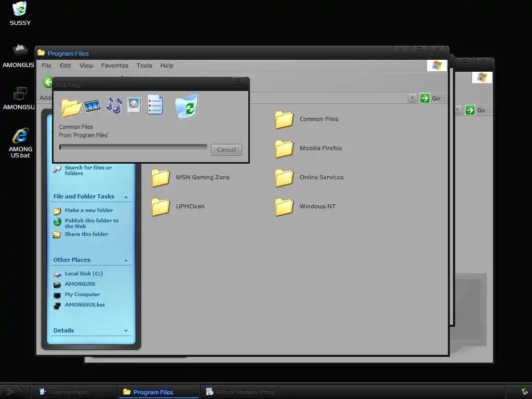Select the MSN Gaming Zone folder icon

pos(161,178)
